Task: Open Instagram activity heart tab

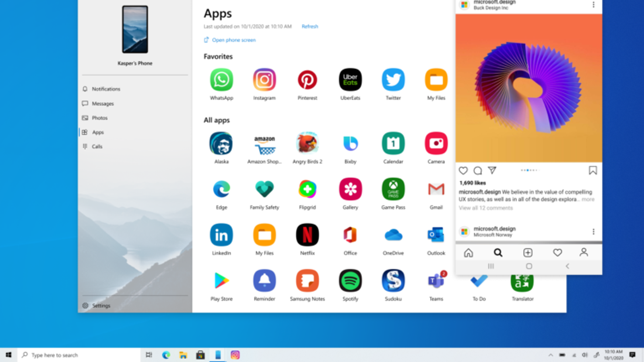Action: [x=557, y=253]
